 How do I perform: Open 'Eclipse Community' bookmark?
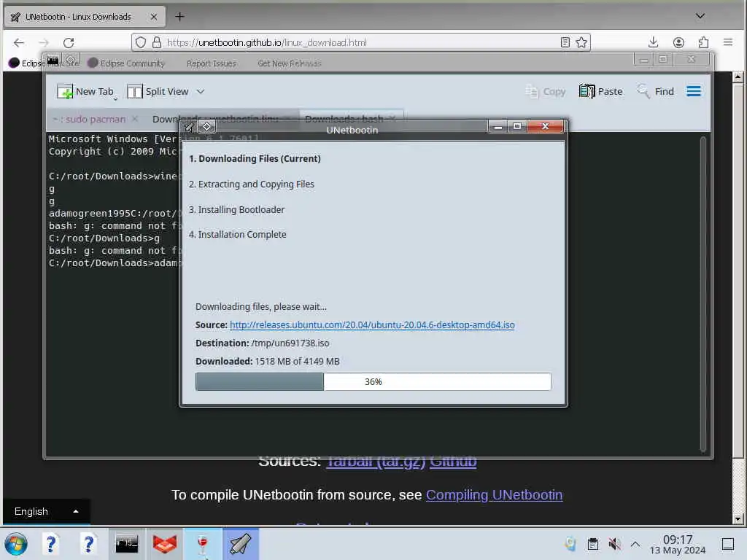[x=127, y=63]
